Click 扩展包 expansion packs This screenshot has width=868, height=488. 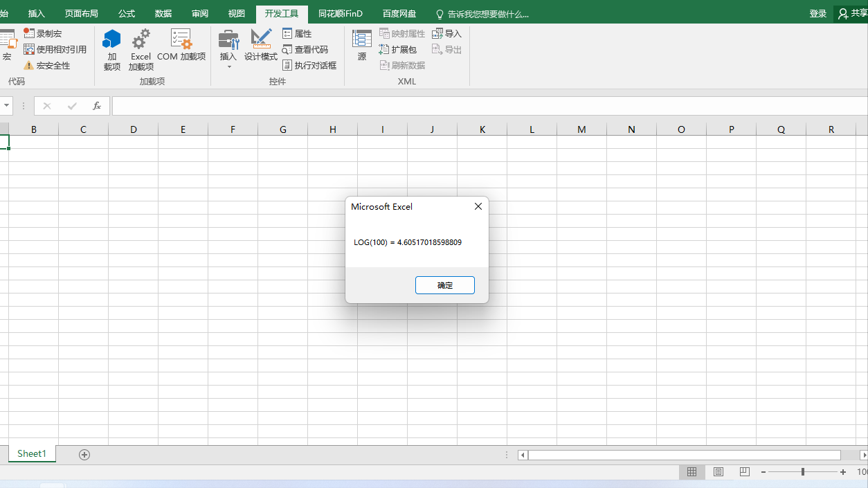click(x=398, y=49)
